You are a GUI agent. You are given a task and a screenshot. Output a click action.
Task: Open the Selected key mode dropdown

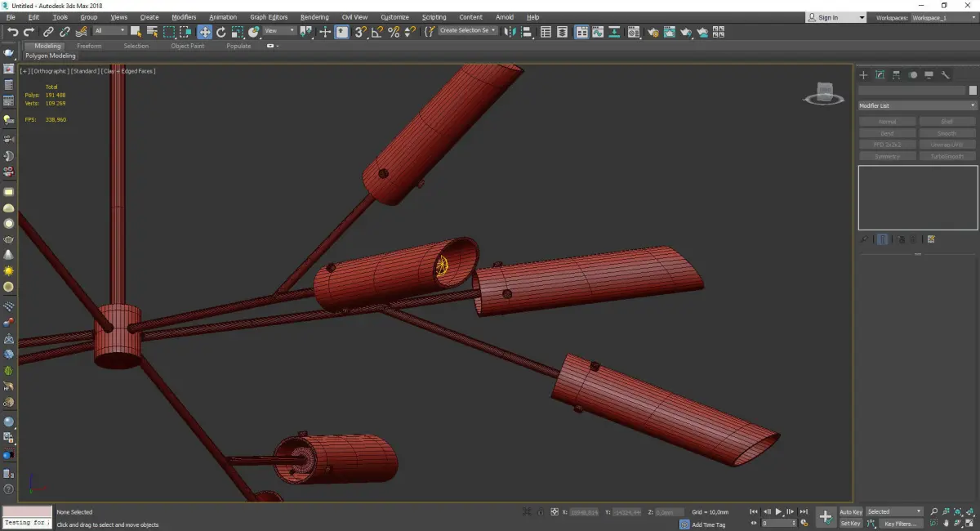pyautogui.click(x=894, y=511)
